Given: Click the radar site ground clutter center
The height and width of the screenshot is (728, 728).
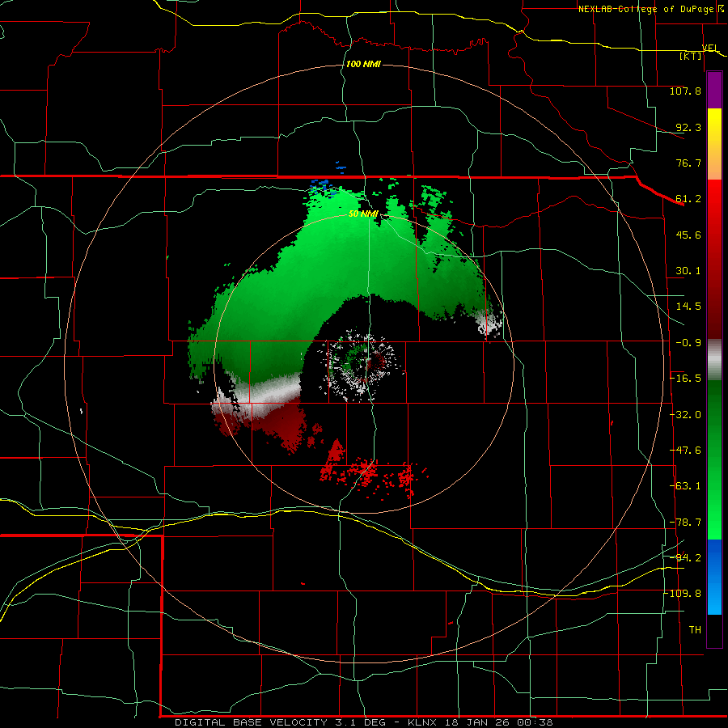Looking at the screenshot, I should pyautogui.click(x=363, y=365).
